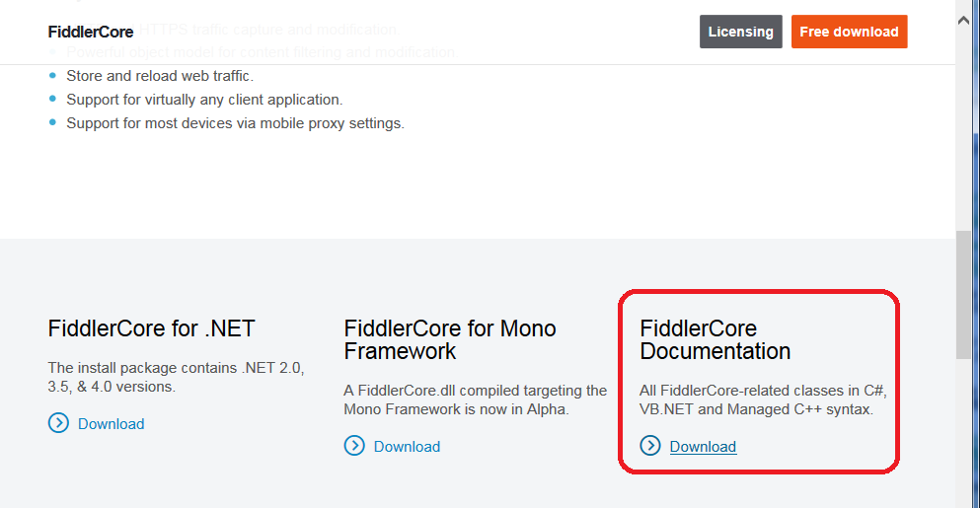Click the circled arrow icon under Mono Framework
This screenshot has width=980, height=508.
coord(354,446)
